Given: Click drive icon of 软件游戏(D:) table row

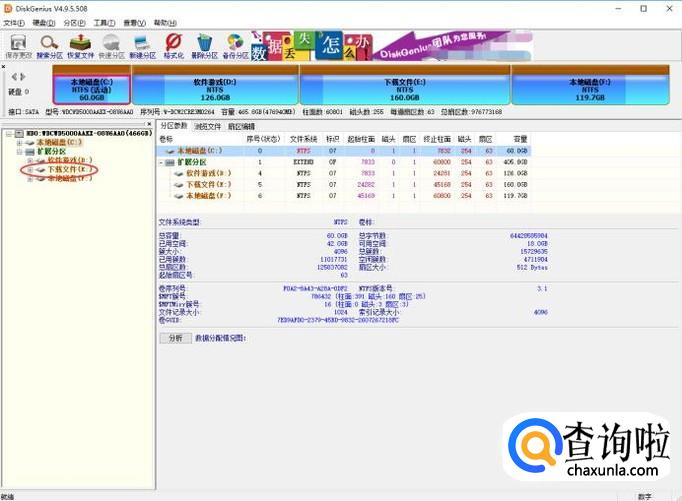Looking at the screenshot, I should [179, 174].
